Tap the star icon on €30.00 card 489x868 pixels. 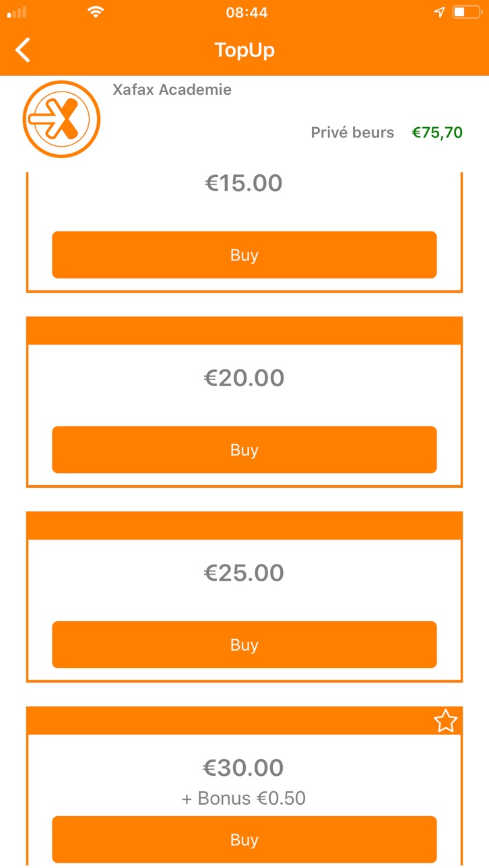pyautogui.click(x=445, y=721)
